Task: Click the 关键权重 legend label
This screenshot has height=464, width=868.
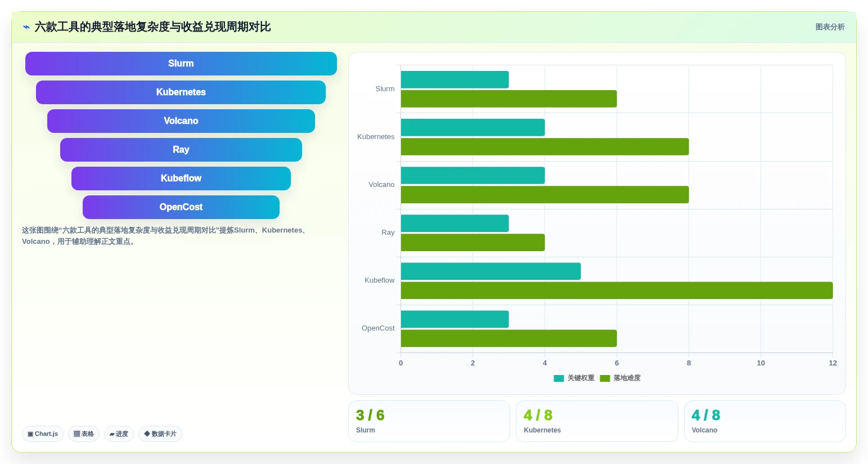Action: tap(581, 378)
